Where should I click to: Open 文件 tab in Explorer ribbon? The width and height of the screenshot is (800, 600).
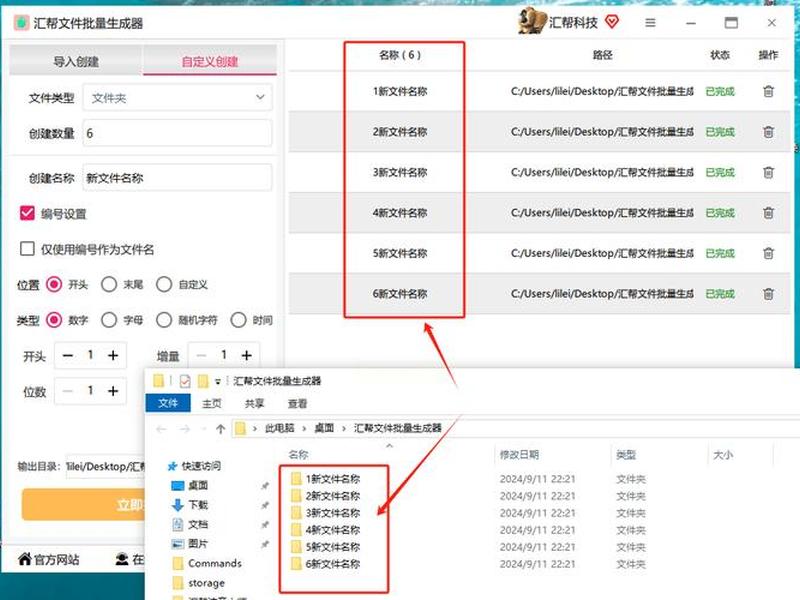[x=168, y=403]
